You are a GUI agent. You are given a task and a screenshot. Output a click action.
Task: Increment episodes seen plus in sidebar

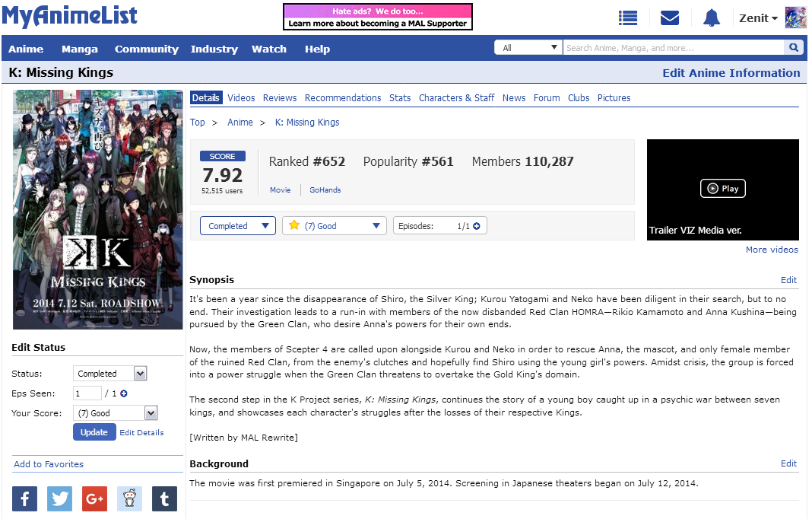pyautogui.click(x=124, y=393)
